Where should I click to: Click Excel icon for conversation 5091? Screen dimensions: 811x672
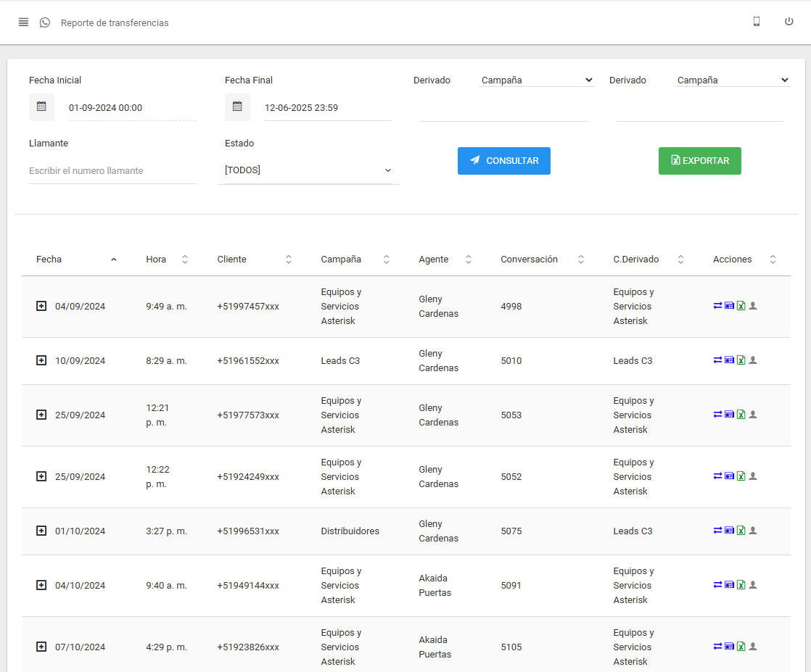(741, 584)
